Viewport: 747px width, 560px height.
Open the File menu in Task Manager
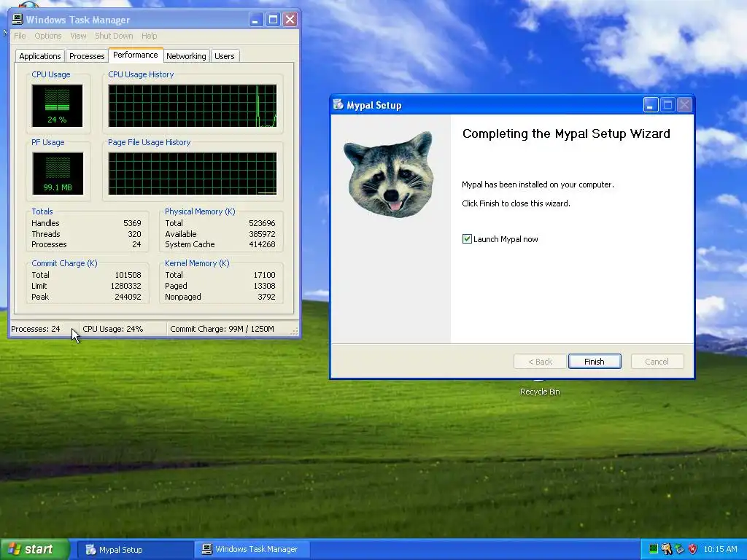20,36
